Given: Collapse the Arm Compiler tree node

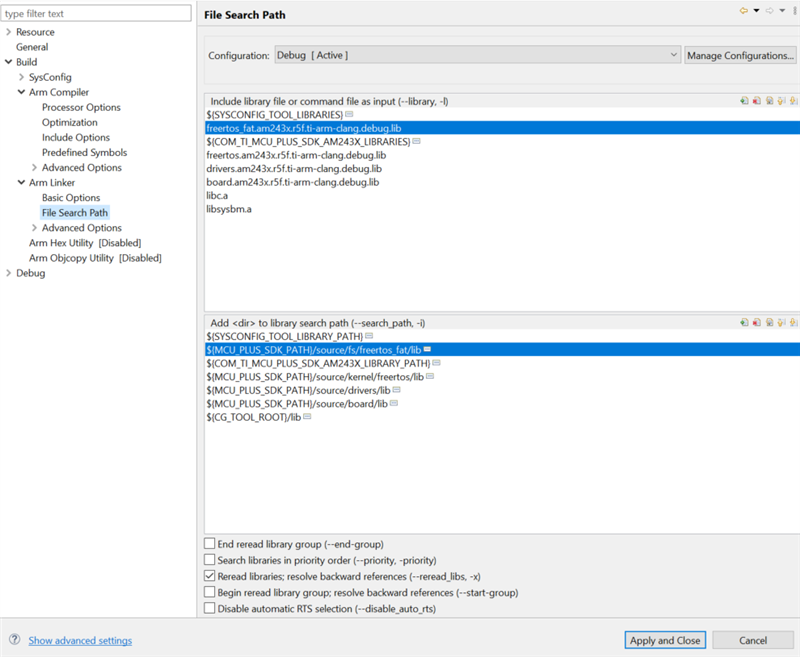Looking at the screenshot, I should click(21, 92).
